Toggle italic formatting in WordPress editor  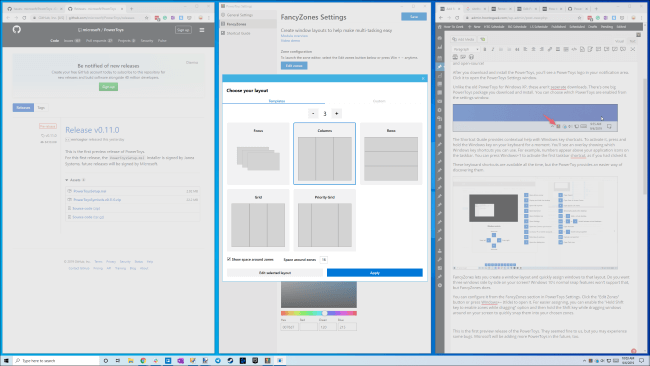[x=492, y=49]
